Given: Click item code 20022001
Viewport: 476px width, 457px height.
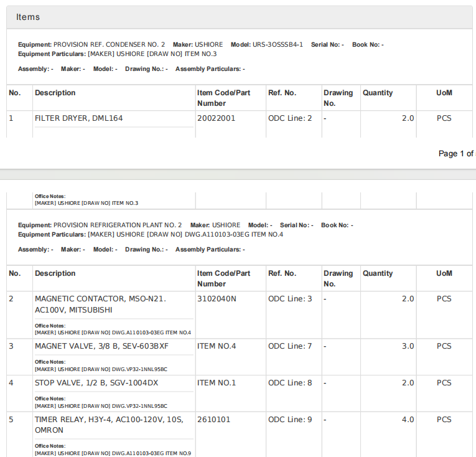Looking at the screenshot, I should pyautogui.click(x=216, y=118).
